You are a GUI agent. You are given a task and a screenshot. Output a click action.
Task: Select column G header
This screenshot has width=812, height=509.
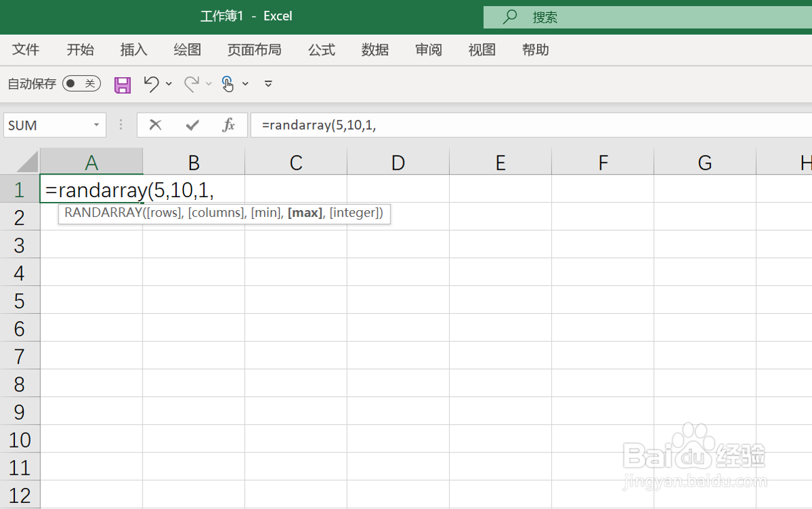[705, 162]
